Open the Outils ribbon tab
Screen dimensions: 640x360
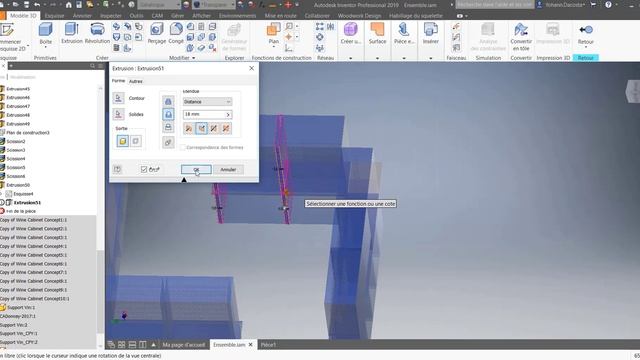[136, 16]
